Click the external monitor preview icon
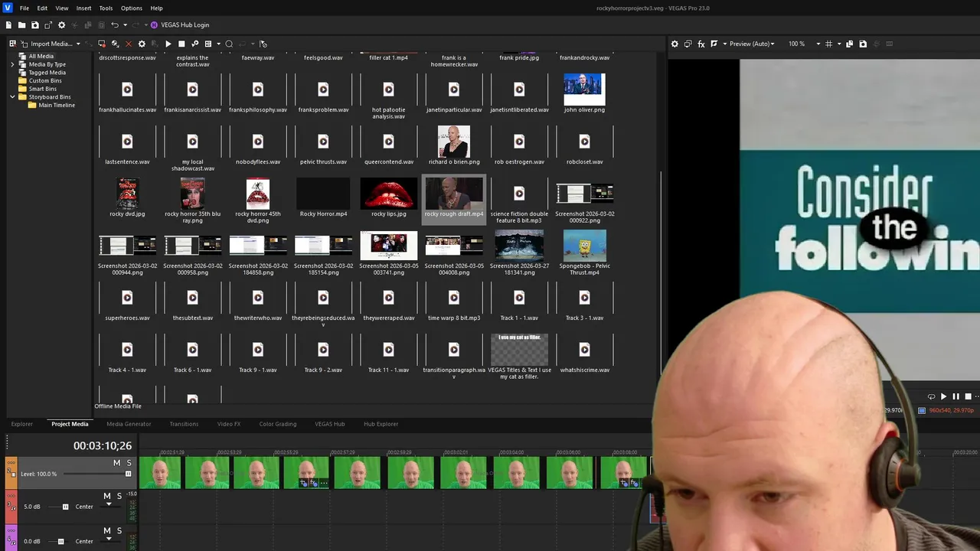 (688, 44)
